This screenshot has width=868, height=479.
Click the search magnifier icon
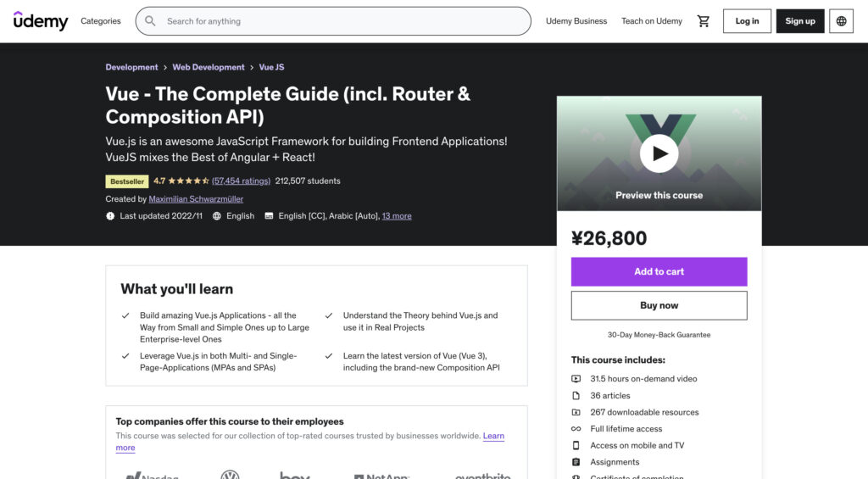[150, 21]
